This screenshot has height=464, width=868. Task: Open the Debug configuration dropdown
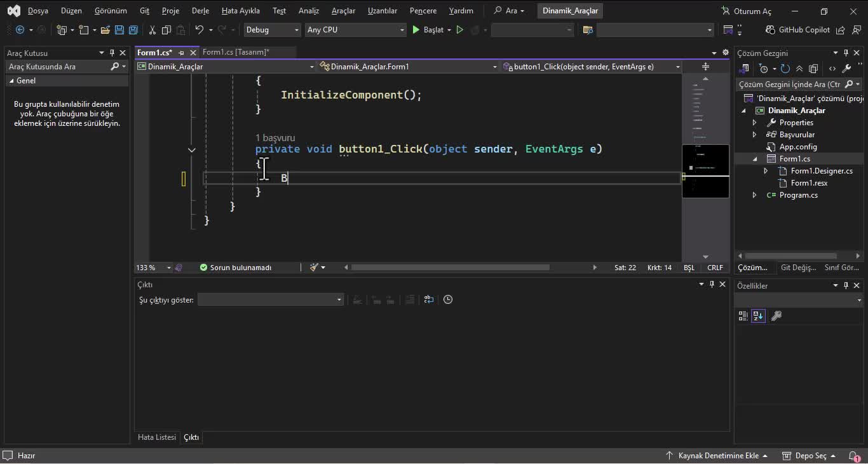271,30
